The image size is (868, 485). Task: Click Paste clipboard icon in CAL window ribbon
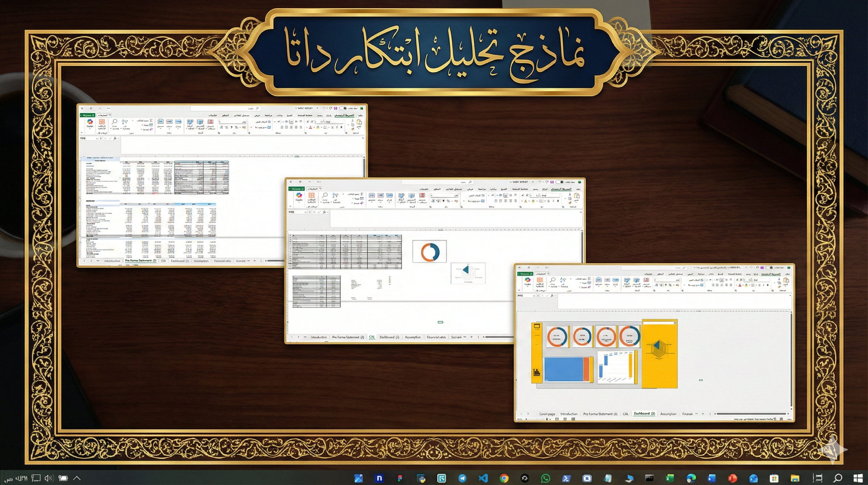577,196
